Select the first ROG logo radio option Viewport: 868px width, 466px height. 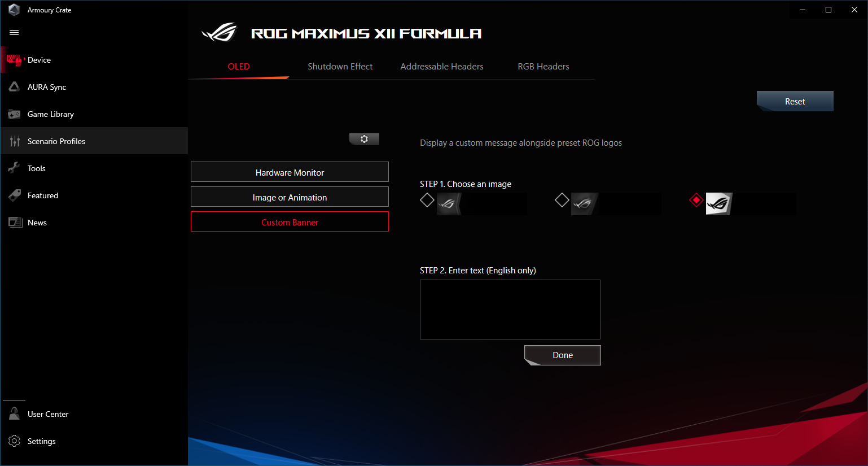tap(427, 200)
